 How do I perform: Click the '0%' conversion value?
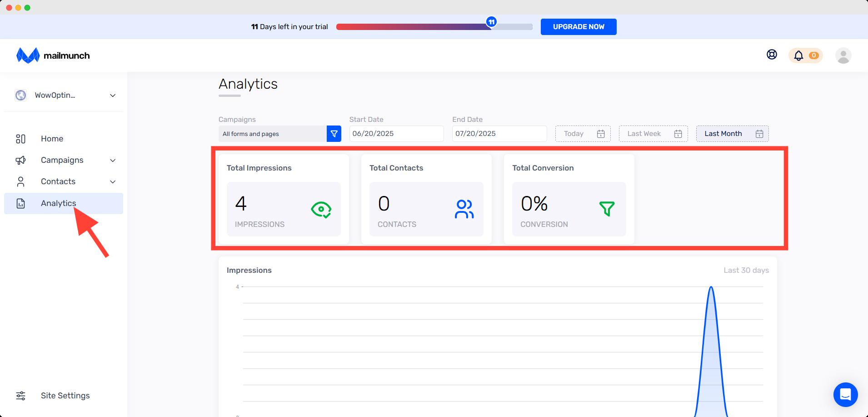(534, 204)
